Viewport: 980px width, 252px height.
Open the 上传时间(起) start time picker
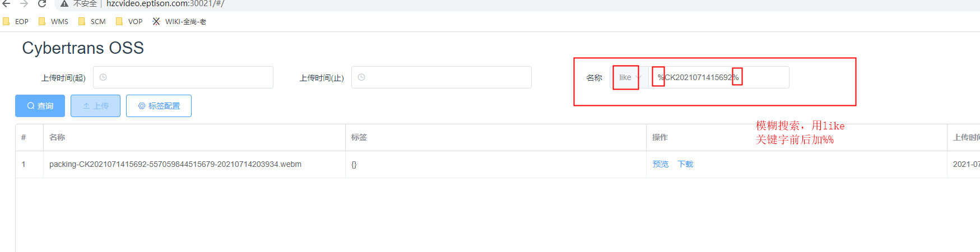point(183,77)
